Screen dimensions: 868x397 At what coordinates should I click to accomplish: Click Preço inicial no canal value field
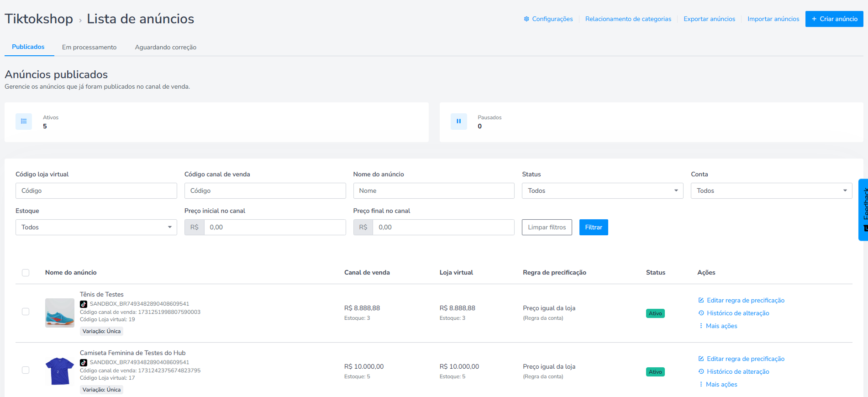(275, 227)
